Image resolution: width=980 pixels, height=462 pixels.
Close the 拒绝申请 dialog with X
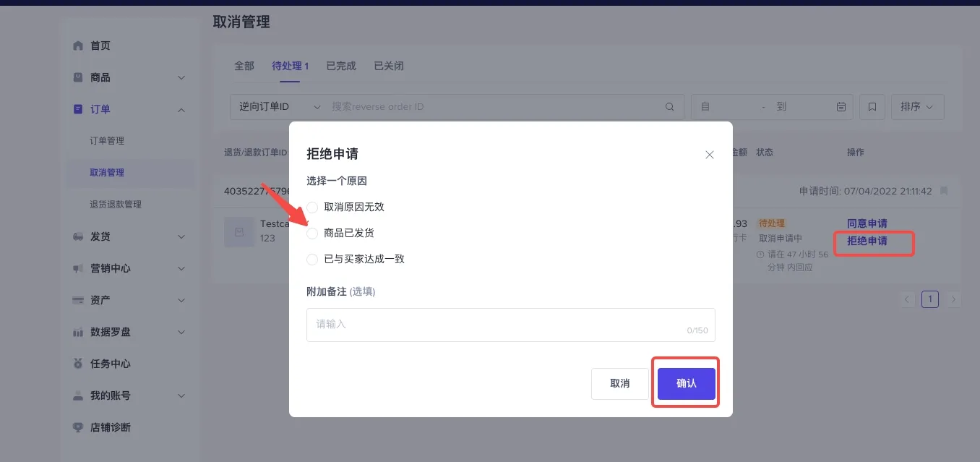point(710,155)
